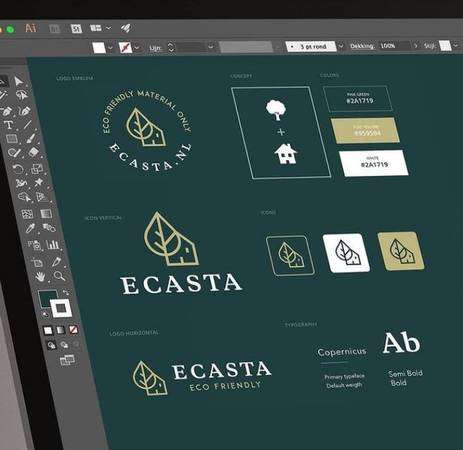Screen dimensions: 463x450
Task: Select the Eyedropper tool
Action: click(31, 229)
